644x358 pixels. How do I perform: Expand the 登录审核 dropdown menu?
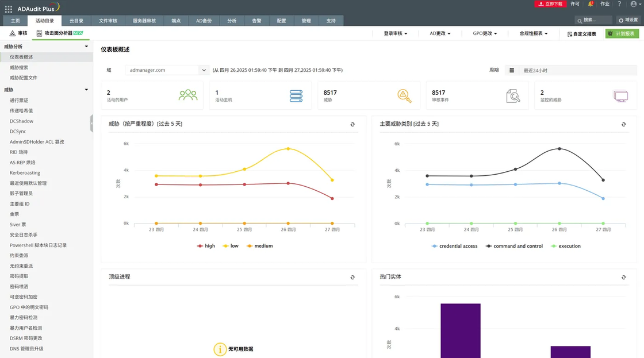click(396, 34)
